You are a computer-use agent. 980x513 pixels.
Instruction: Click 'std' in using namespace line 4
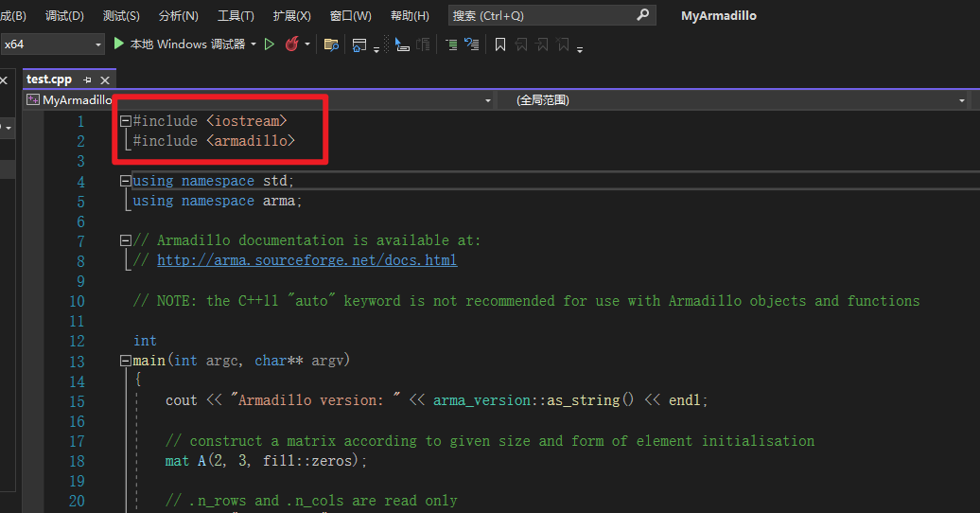click(x=275, y=182)
